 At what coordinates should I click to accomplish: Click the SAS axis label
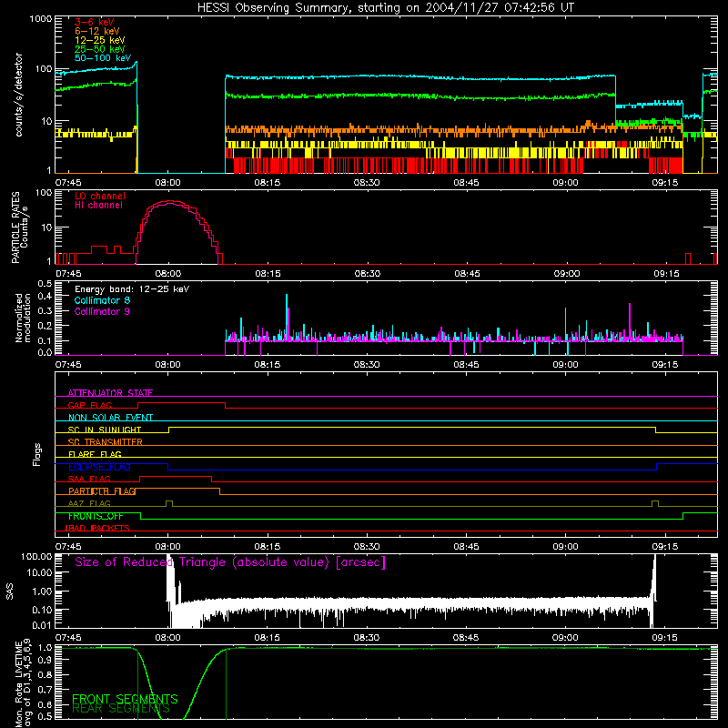point(9,592)
